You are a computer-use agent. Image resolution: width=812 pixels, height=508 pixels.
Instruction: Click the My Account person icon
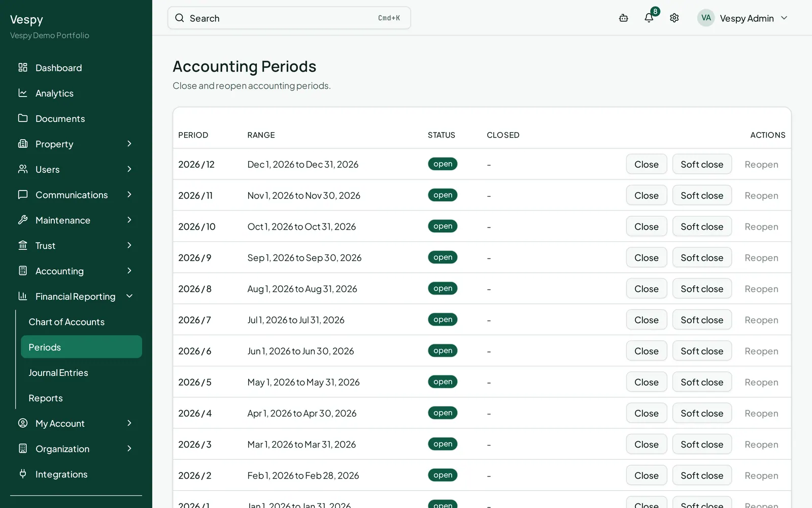click(23, 423)
